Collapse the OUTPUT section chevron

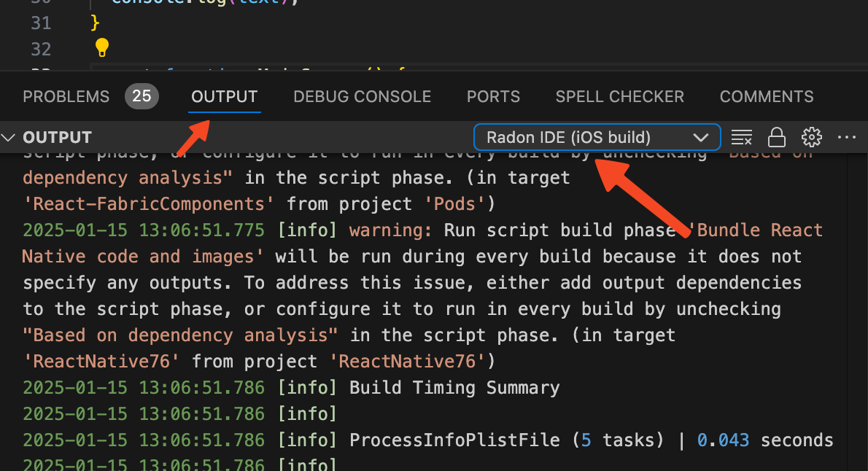(9, 137)
